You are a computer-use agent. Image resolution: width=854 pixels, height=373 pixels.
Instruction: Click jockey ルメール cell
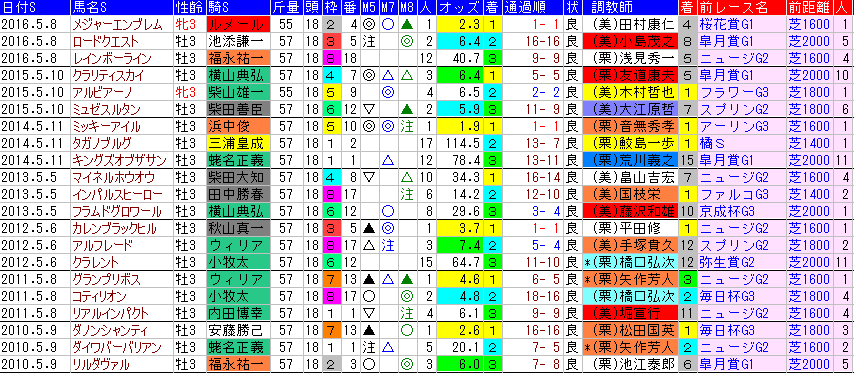pyautogui.click(x=238, y=25)
